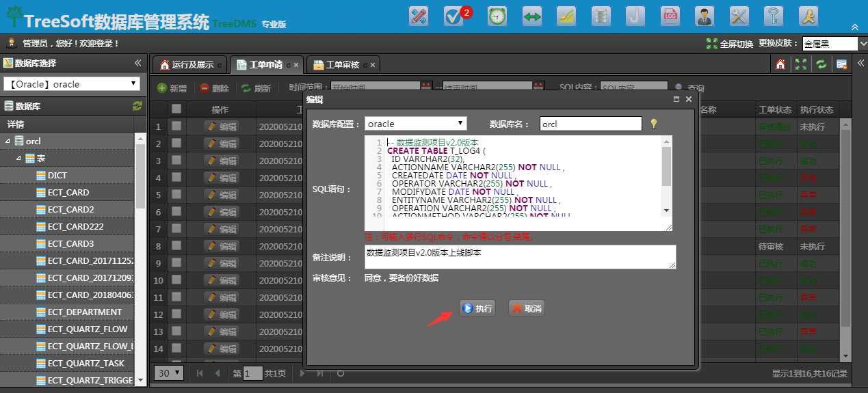Screen dimensions: 868x393
Task: Collapse the orcl tree node
Action: [x=8, y=141]
